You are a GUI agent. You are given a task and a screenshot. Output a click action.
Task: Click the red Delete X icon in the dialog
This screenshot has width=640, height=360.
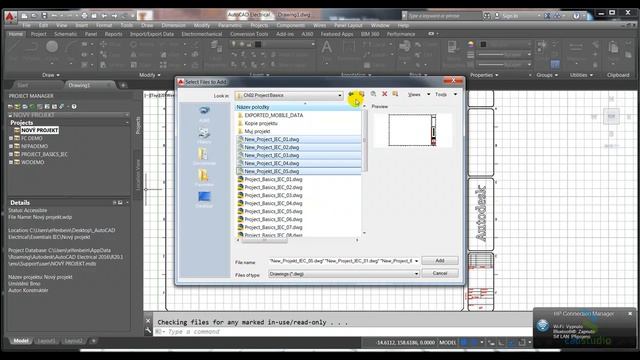(x=384, y=94)
